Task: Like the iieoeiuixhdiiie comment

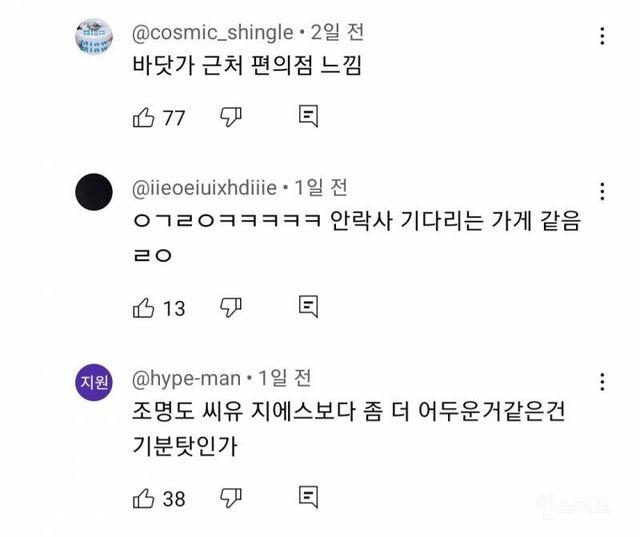Action: pos(142,307)
